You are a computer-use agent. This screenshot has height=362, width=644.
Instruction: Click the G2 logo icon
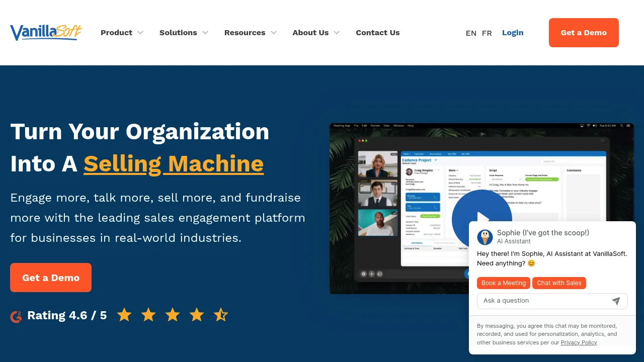pos(16,316)
